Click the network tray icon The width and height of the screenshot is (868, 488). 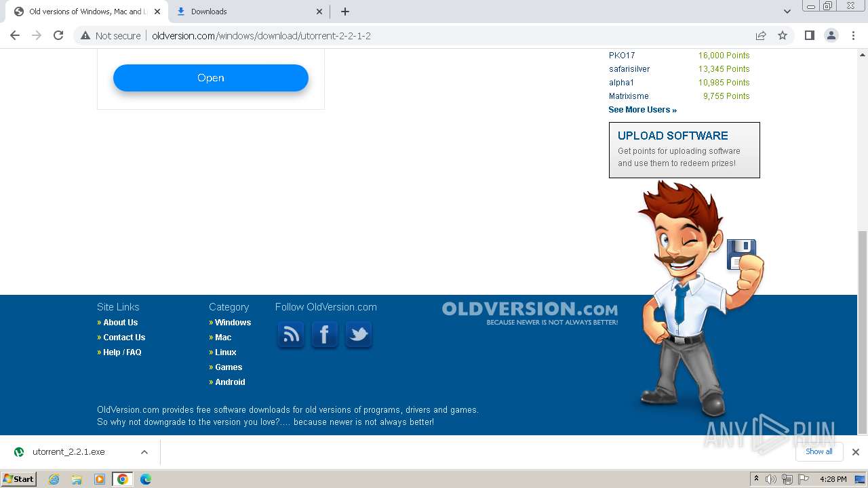787,479
